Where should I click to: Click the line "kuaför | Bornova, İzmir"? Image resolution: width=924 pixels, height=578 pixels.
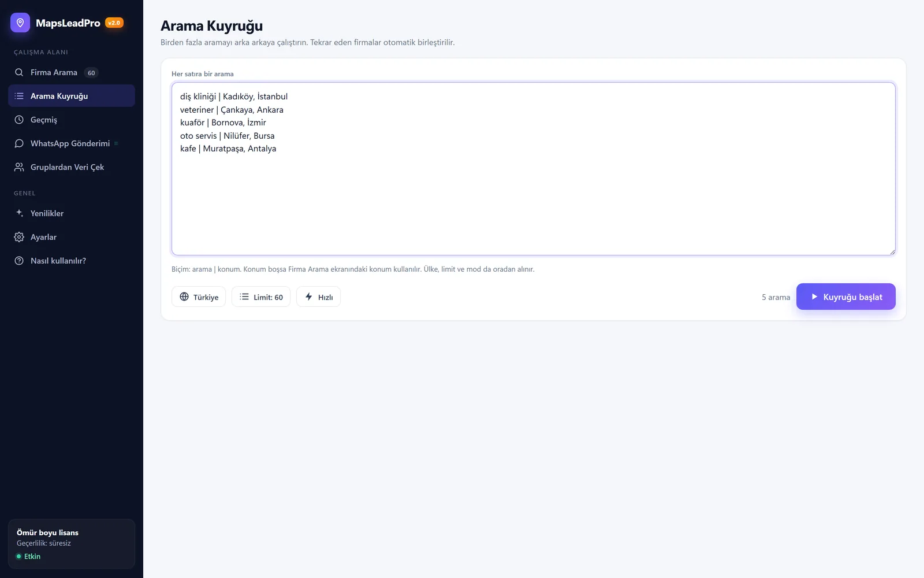pos(223,123)
